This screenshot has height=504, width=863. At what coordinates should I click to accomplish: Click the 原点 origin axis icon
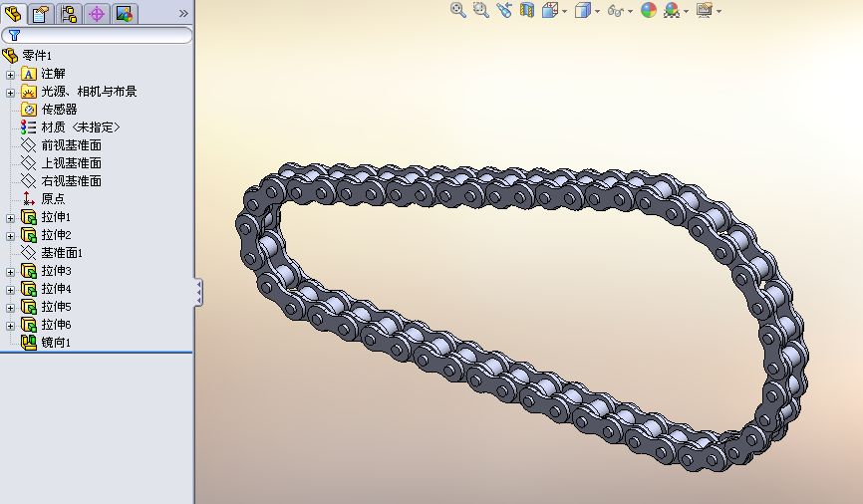pos(29,198)
